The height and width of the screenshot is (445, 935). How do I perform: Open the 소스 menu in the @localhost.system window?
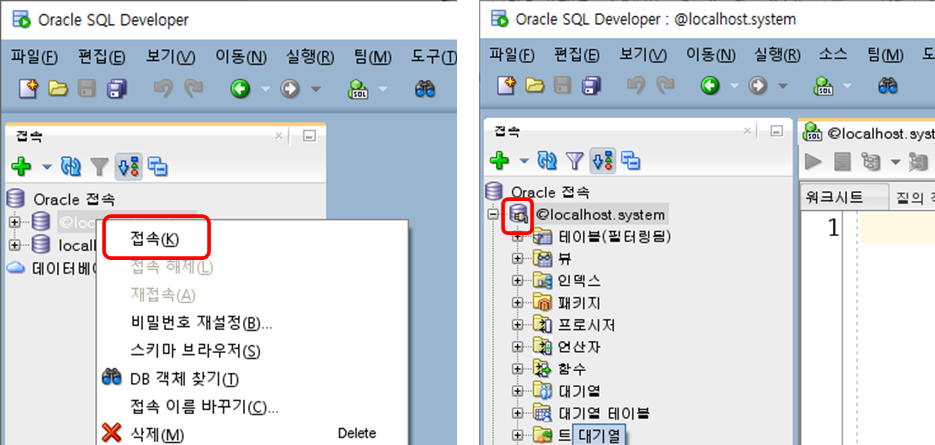833,54
